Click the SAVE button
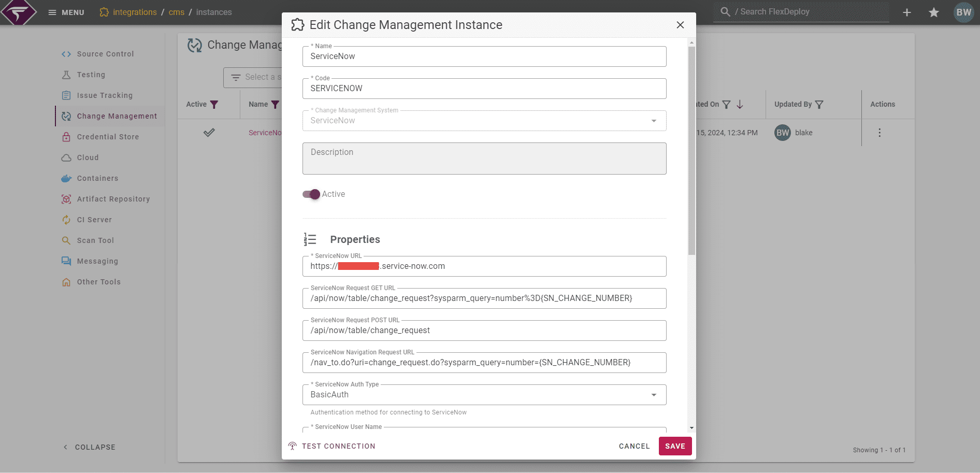 [675, 446]
